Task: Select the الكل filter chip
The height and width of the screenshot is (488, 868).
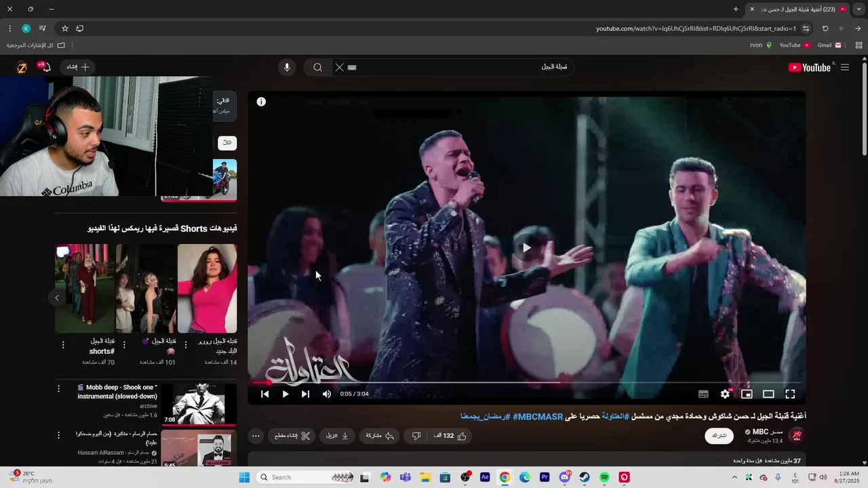Action: pos(227,143)
